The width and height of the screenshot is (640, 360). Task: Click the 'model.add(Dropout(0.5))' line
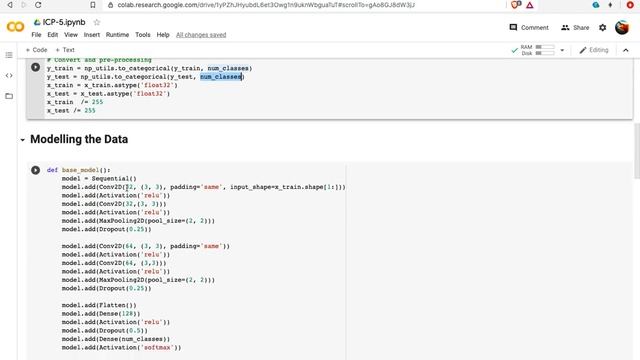point(104,331)
